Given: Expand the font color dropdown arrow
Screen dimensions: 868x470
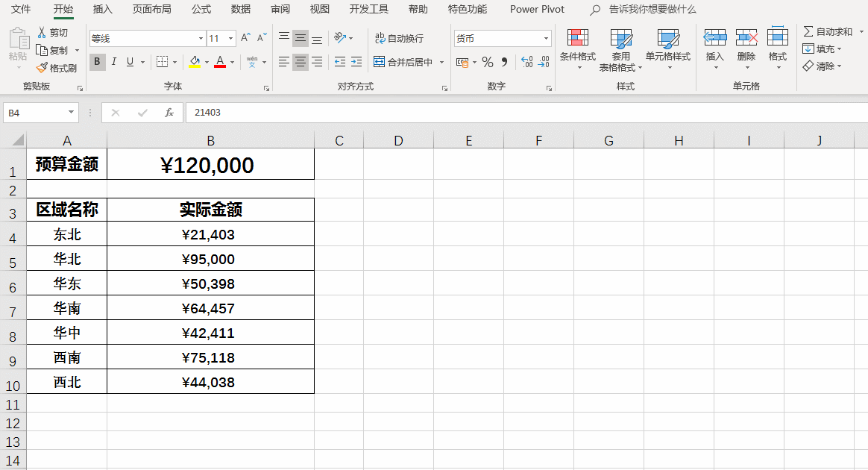Looking at the screenshot, I should 232,62.
